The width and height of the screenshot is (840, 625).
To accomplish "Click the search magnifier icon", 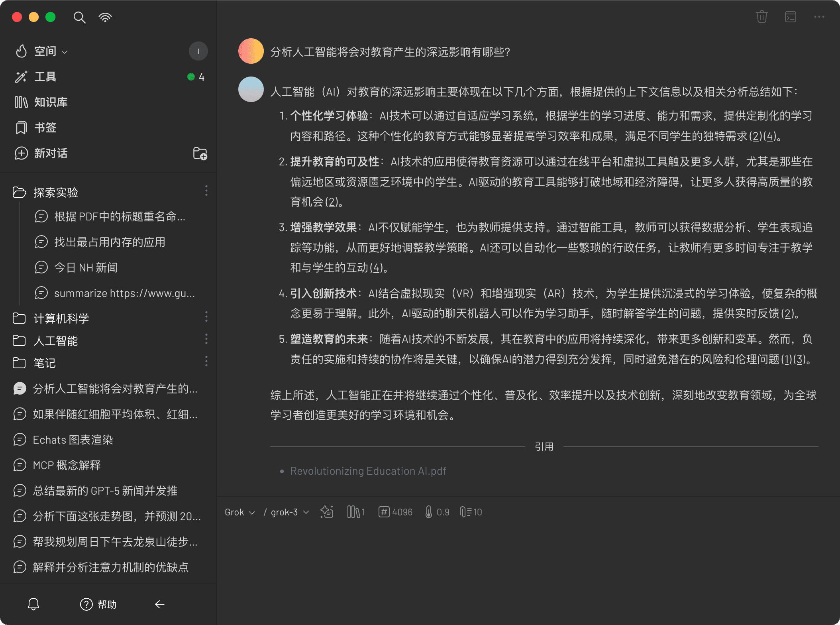I will click(x=79, y=18).
